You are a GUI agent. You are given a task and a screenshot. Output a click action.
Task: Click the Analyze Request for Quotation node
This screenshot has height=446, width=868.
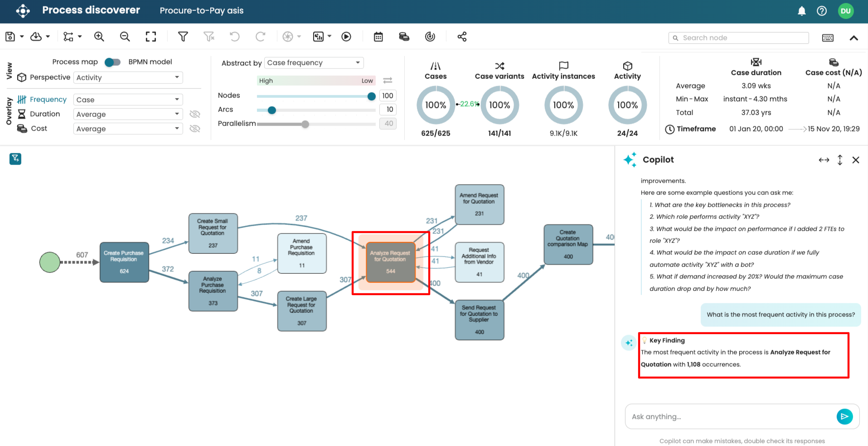(x=390, y=262)
